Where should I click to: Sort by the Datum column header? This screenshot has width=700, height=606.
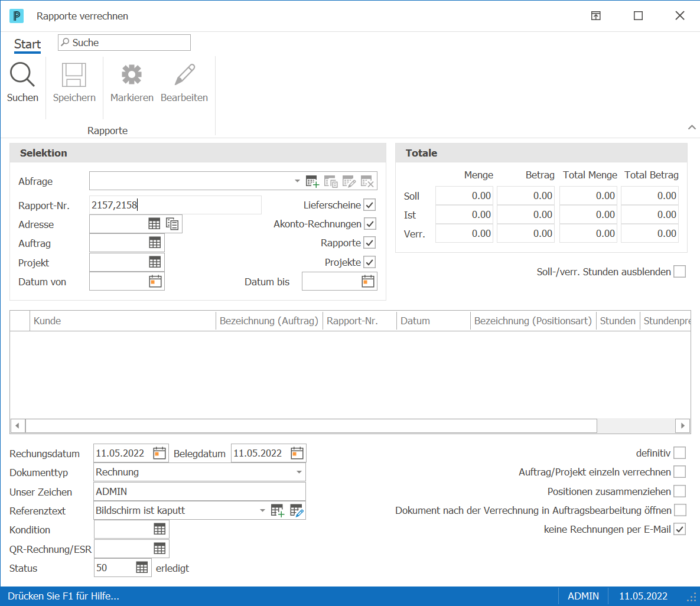coord(433,321)
